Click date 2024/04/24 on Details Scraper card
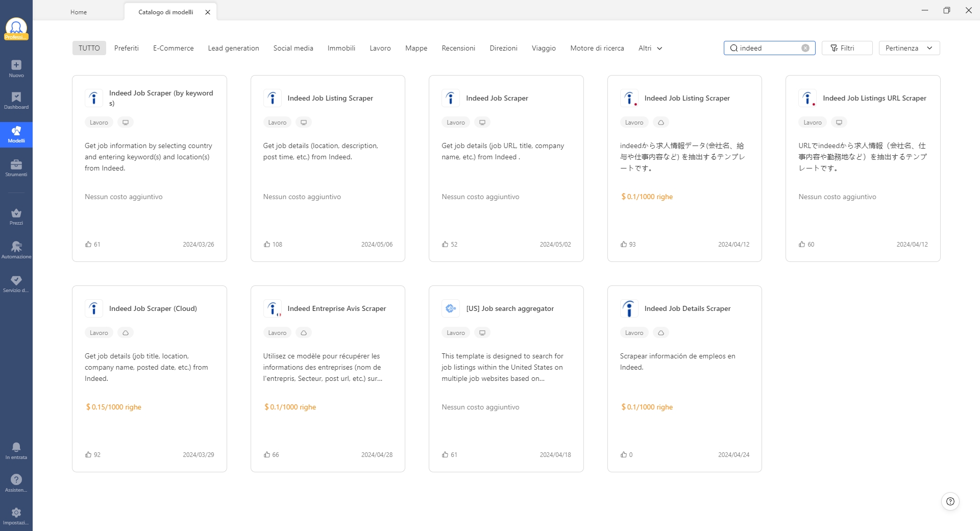Image resolution: width=980 pixels, height=531 pixels. click(x=733, y=455)
